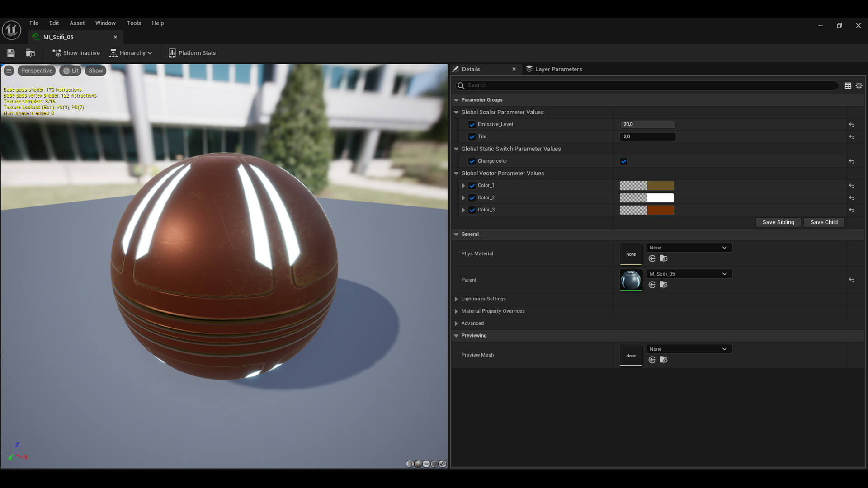This screenshot has width=868, height=488.
Task: Click Save Child button
Action: point(824,222)
